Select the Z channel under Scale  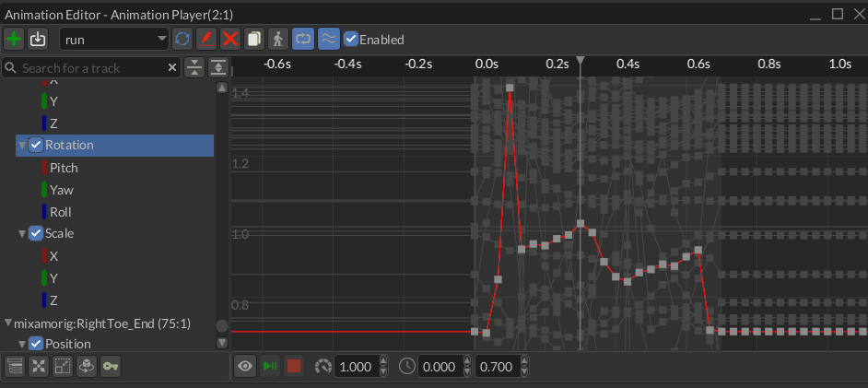[x=53, y=300]
